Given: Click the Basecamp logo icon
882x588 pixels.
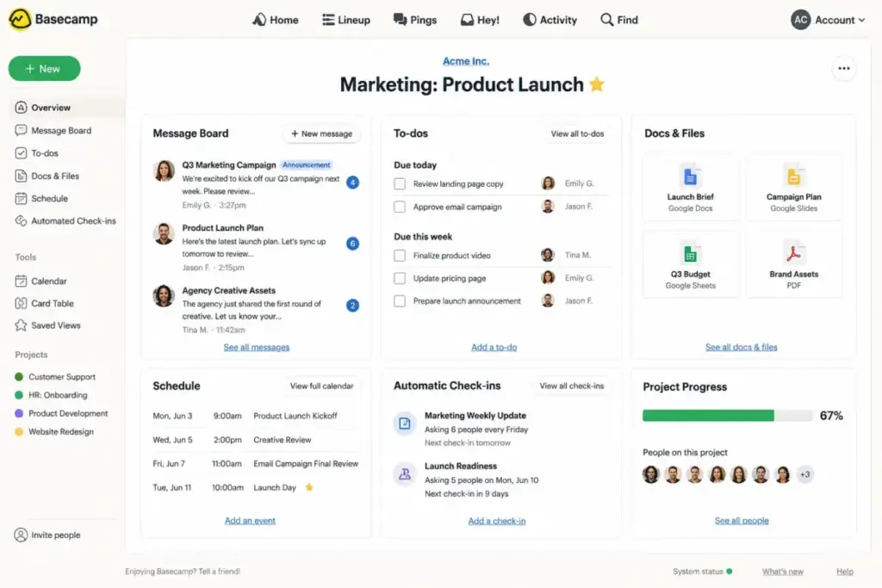Looking at the screenshot, I should pos(20,19).
